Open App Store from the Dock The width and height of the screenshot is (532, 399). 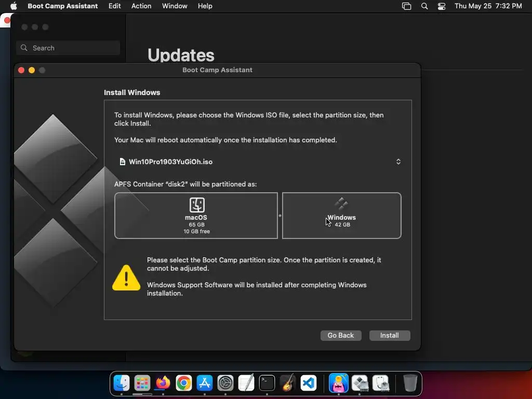205,383
